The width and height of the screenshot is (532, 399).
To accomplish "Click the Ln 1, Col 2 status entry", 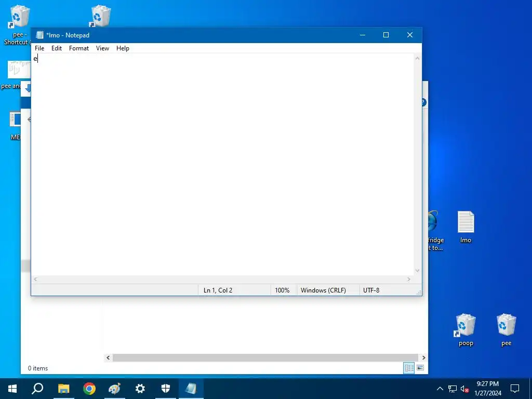I will tap(218, 290).
